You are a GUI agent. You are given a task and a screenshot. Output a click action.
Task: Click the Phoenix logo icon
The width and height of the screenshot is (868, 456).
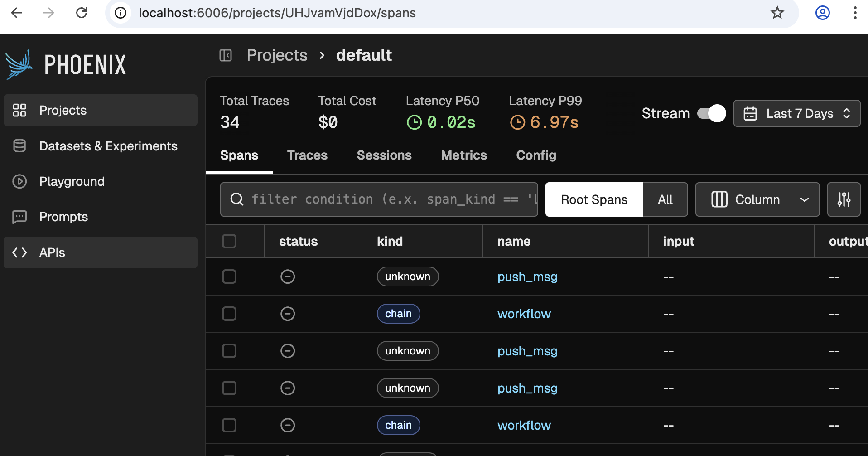coord(19,64)
